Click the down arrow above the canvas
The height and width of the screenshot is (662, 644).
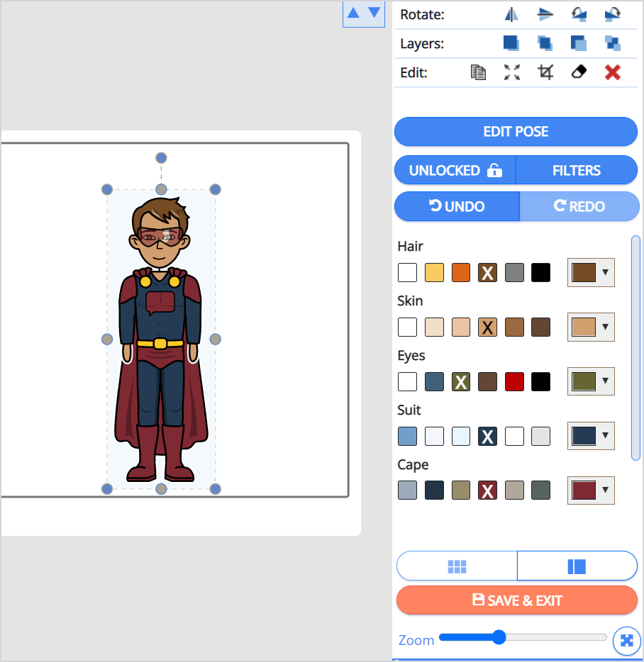pos(374,13)
